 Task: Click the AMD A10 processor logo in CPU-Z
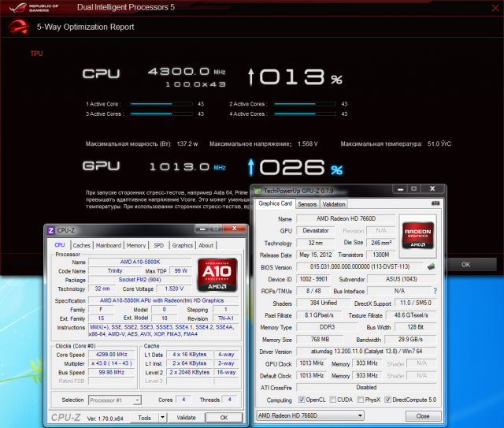217,275
